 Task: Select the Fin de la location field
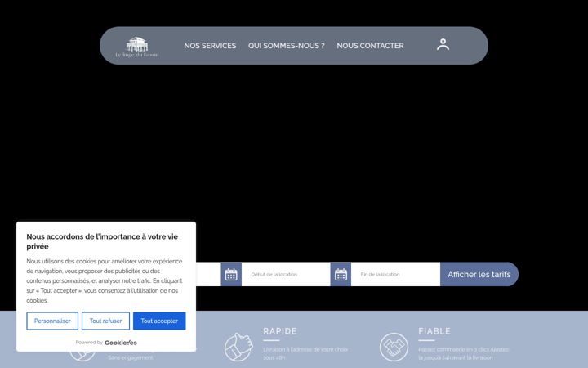coord(395,274)
